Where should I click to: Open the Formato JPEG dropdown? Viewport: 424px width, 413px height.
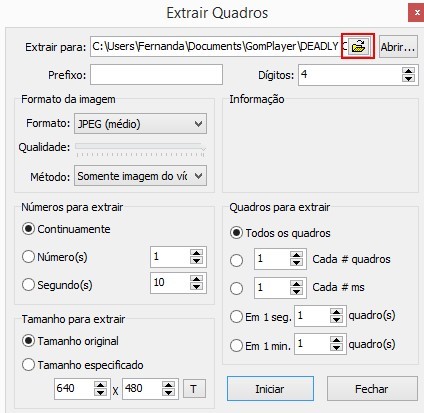(140, 124)
